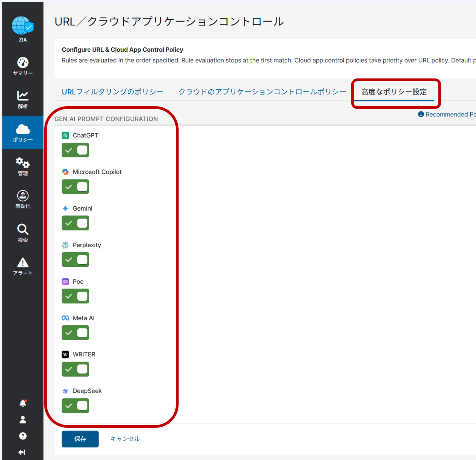Click the WRITER app icon

click(x=65, y=354)
